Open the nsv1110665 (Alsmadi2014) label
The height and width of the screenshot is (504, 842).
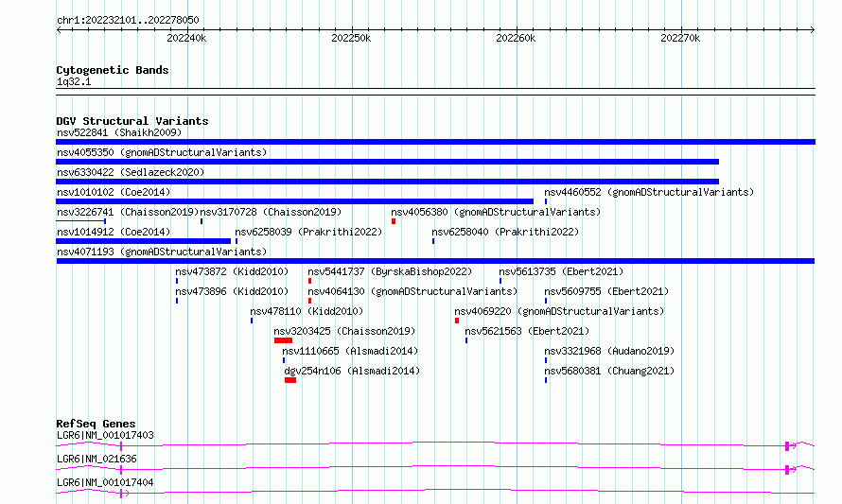[350, 351]
